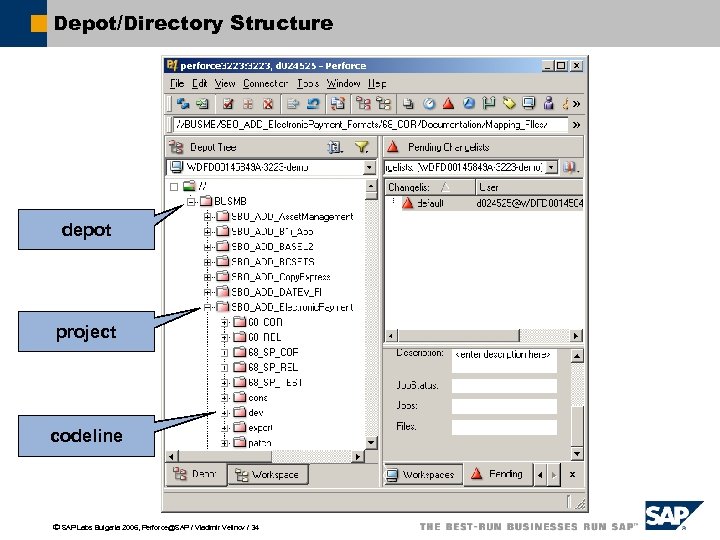Open Submitted changelists via blue triangle icon
Screen dimensions: 720x540
coord(469,104)
